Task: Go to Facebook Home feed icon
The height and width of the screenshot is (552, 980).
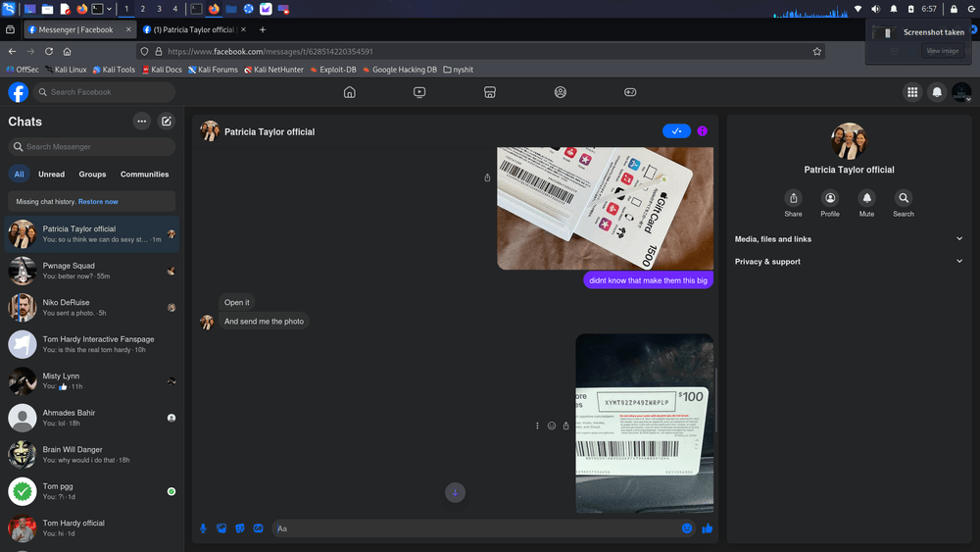Action: click(x=350, y=92)
